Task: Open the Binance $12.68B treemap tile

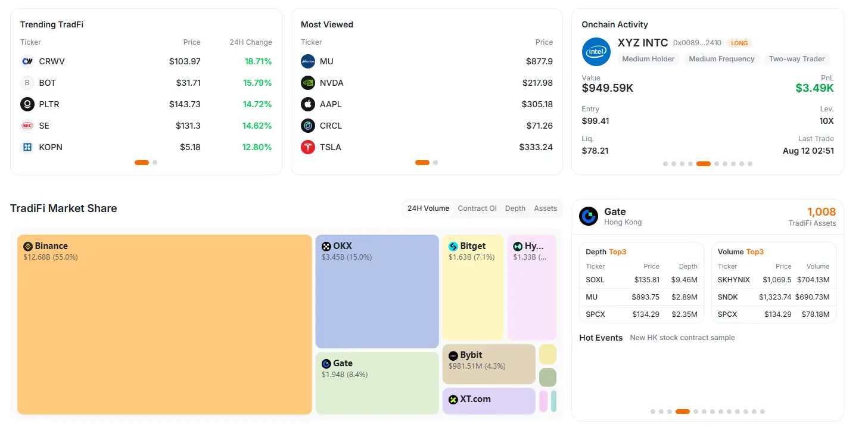Action: click(x=164, y=325)
